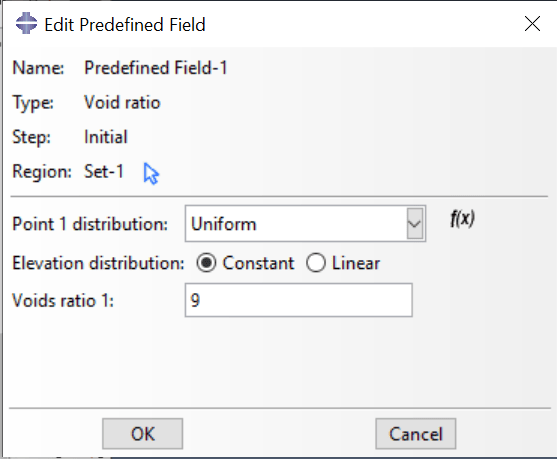Click the Elevation distribution label

click(x=98, y=263)
